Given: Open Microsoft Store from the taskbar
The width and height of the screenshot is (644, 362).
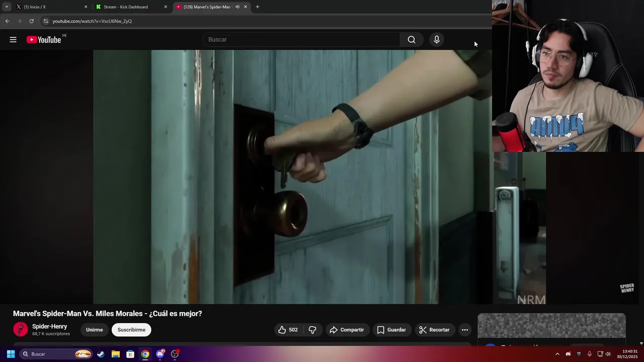Looking at the screenshot, I should click(130, 354).
